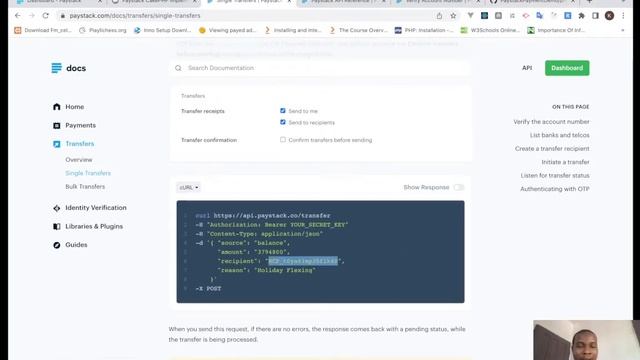This screenshot has width=640, height=360.
Task: Open Payments in the docs sidebar
Action: (80, 126)
